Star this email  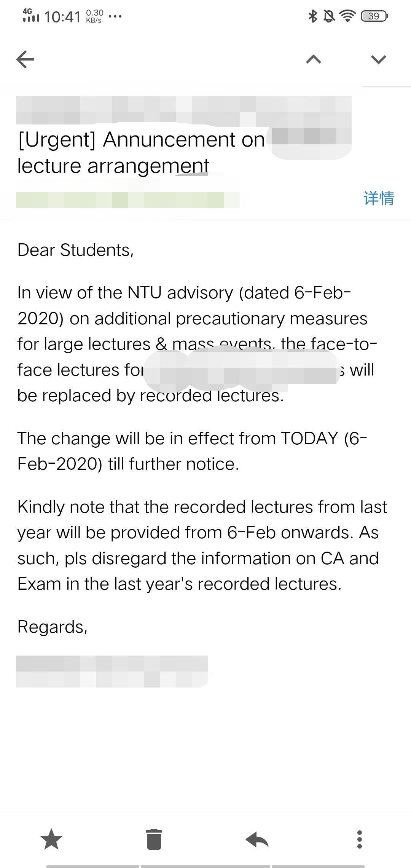coord(51,839)
